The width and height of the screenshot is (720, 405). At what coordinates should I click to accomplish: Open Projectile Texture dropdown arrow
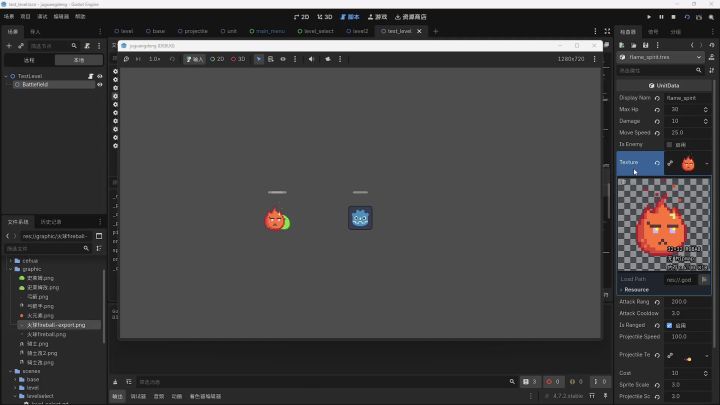707,356
